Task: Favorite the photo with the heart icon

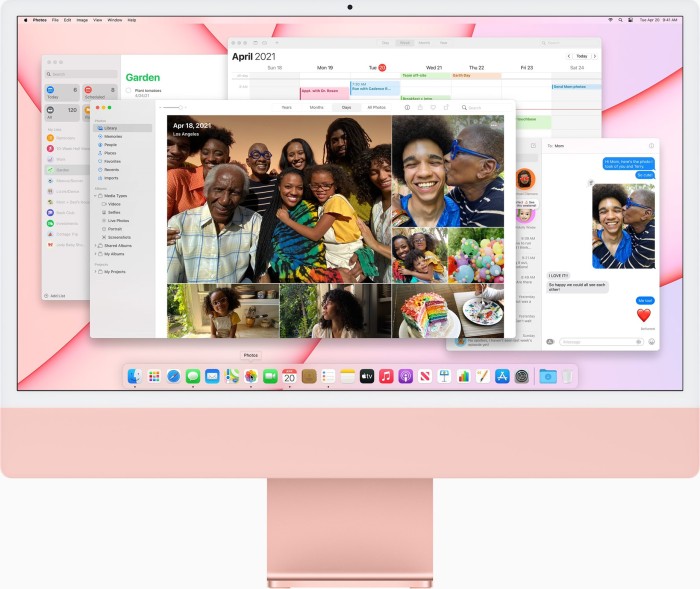Action: [432, 107]
